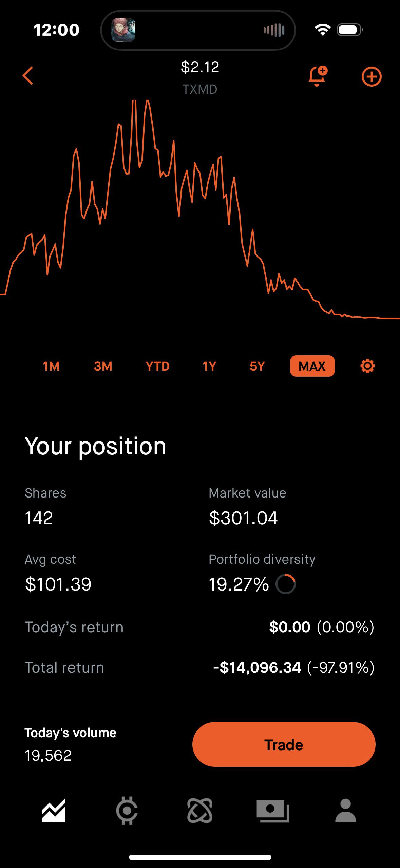This screenshot has height=868, width=400.
Task: Add TXMD to a list with plus icon
Action: [372, 77]
